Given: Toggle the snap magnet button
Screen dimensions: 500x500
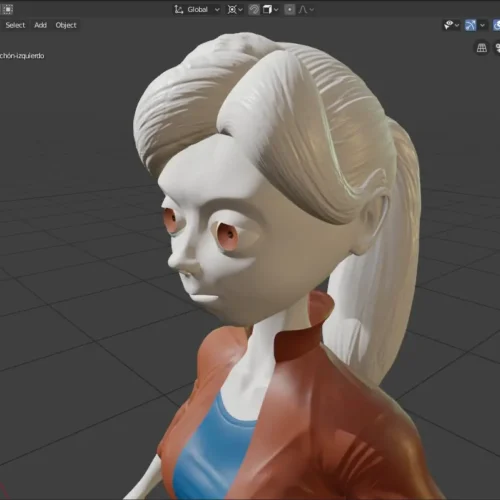Looking at the screenshot, I should pos(254,9).
